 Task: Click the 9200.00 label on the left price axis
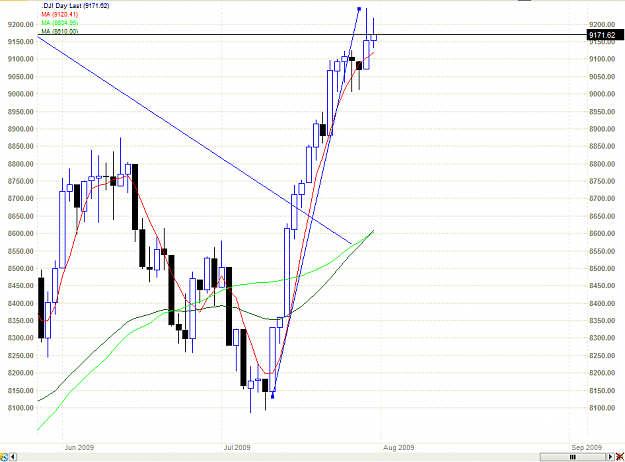pos(21,25)
